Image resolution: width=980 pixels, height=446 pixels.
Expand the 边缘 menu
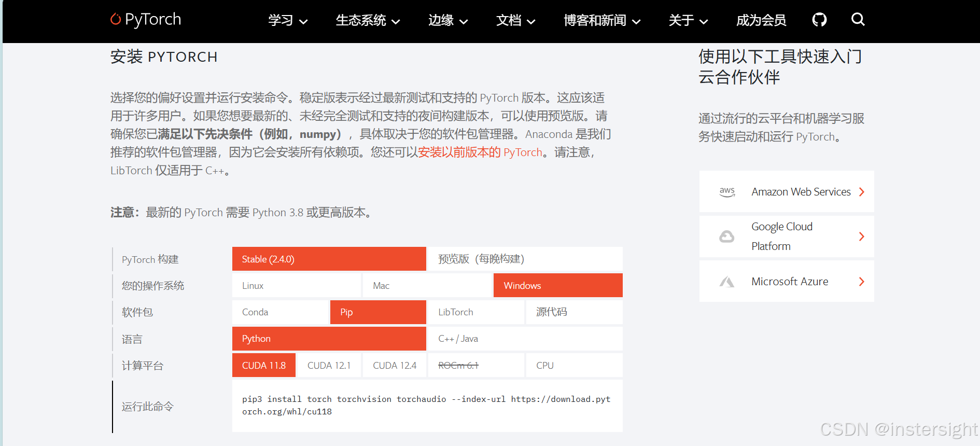coord(448,20)
